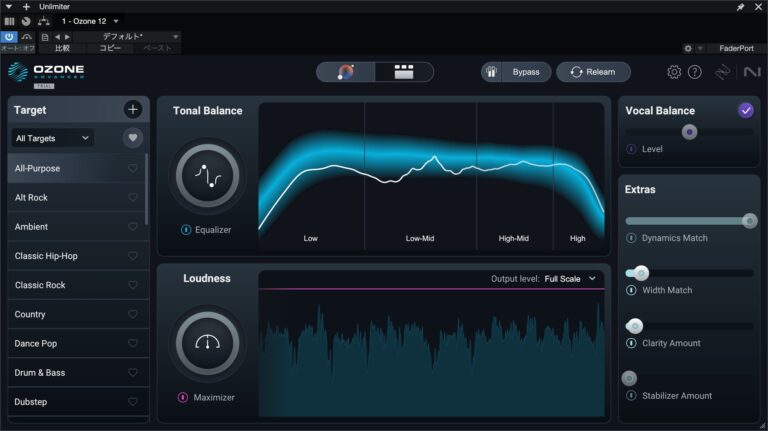Open Output level Full Scale dropdown
This screenshot has height=431, width=768.
(570, 279)
